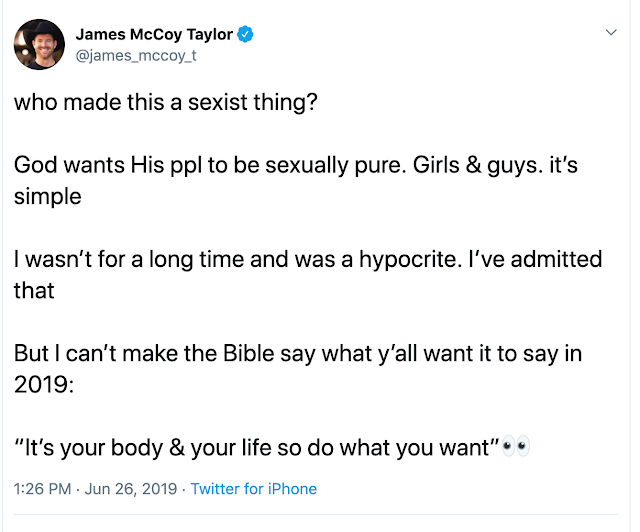The width and height of the screenshot is (640, 532).
Task: Click the word "simple" on its own line
Action: 47,195
